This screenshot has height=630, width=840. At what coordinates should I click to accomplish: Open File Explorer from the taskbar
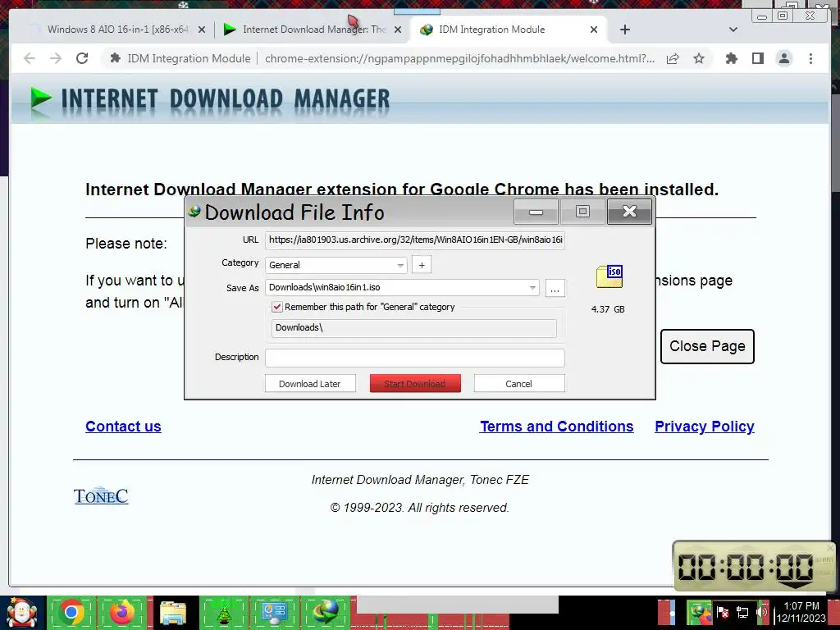172,613
